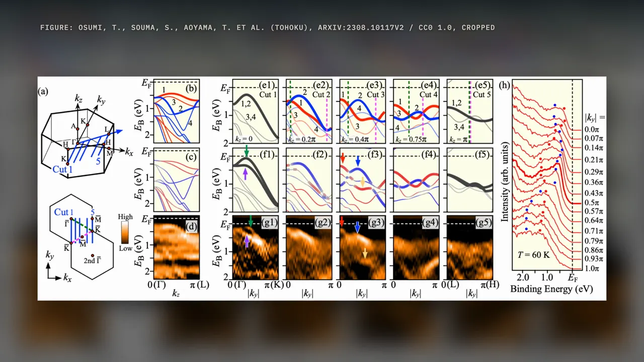Click the red arrow in panel f3
644x362 pixels.
(343, 158)
